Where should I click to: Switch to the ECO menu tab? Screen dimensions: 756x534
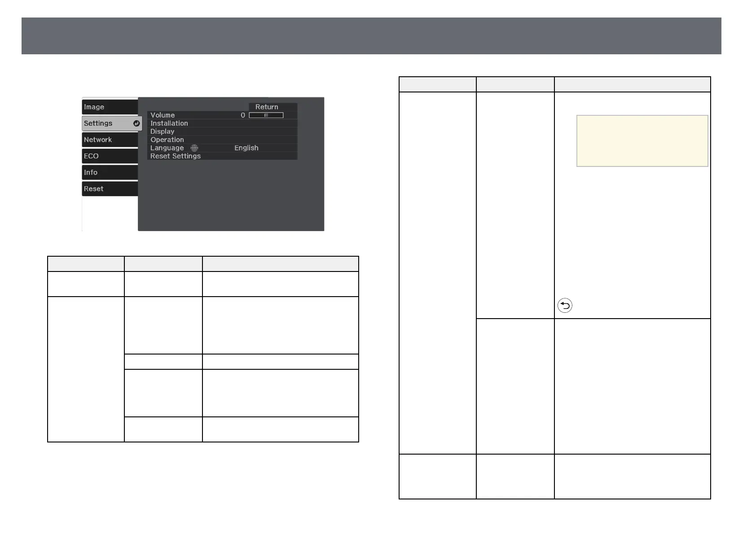(110, 156)
